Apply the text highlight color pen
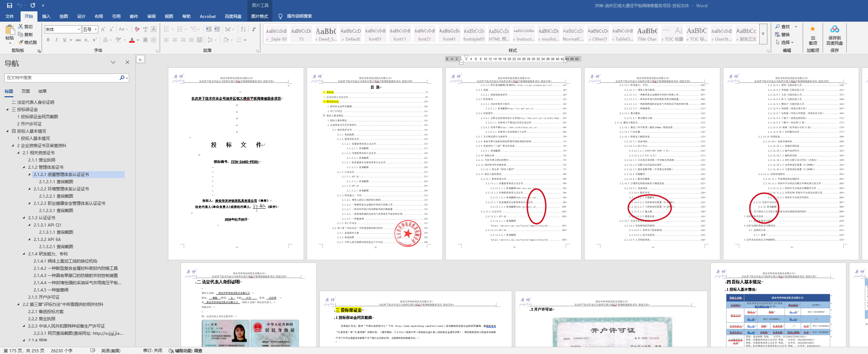868x354 pixels. coord(119,40)
